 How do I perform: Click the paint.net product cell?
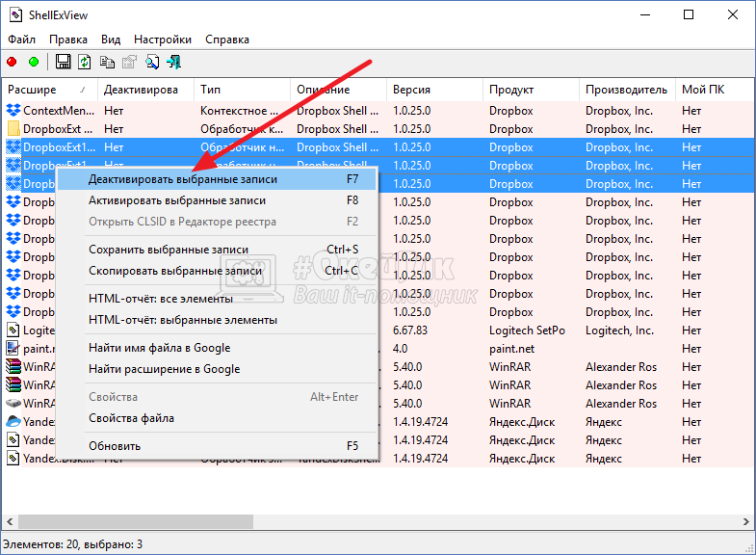point(512,349)
